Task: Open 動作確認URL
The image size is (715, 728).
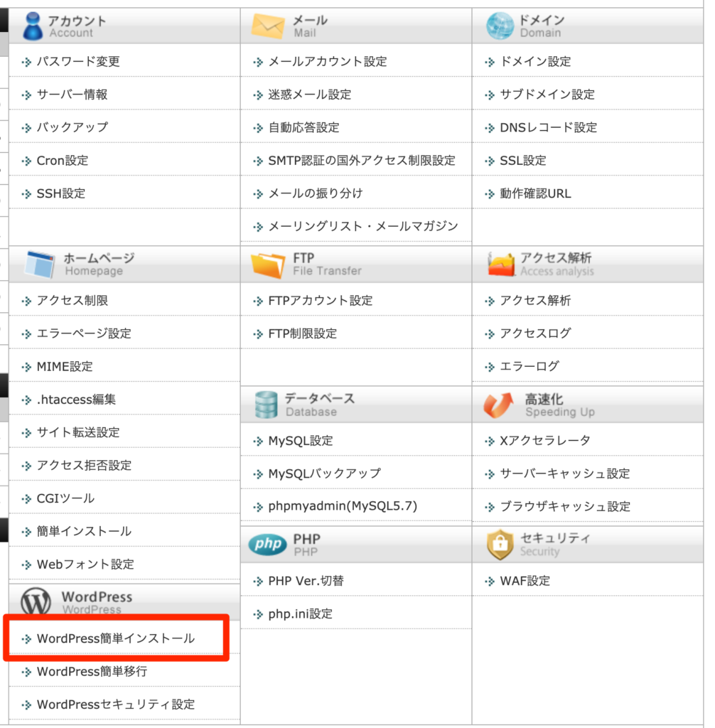Action: click(535, 193)
